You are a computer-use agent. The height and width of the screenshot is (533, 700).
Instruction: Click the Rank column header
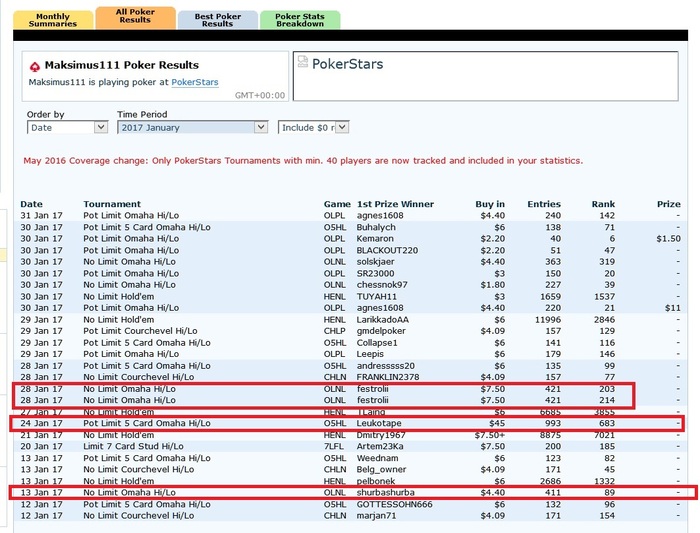click(601, 204)
